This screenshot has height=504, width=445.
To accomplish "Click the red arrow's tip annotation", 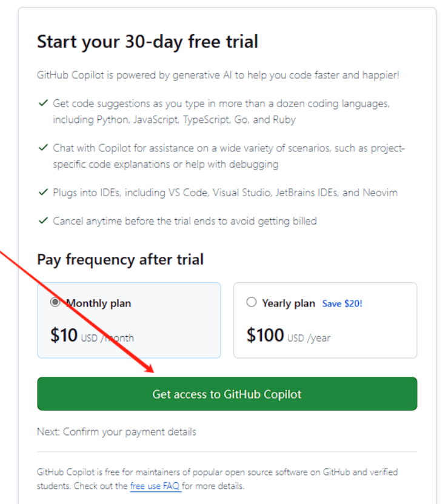I will [150, 369].
